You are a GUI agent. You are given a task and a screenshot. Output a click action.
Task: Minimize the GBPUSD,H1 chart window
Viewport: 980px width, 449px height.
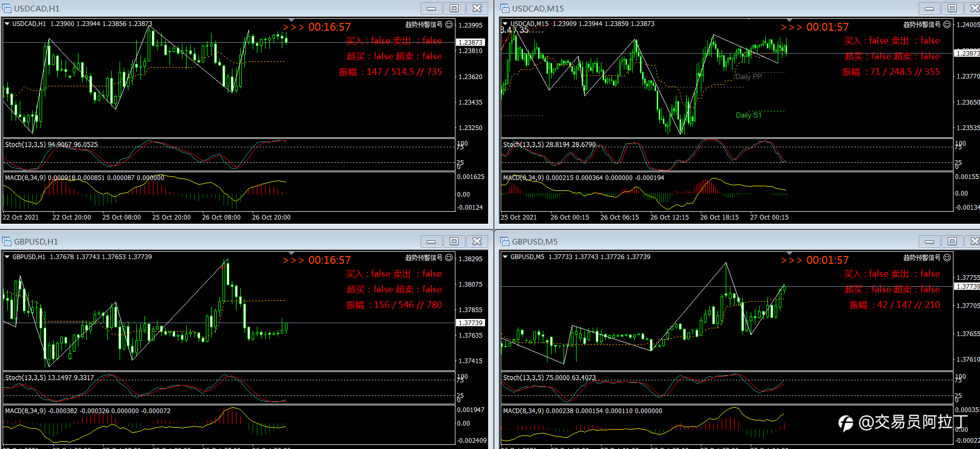(432, 241)
